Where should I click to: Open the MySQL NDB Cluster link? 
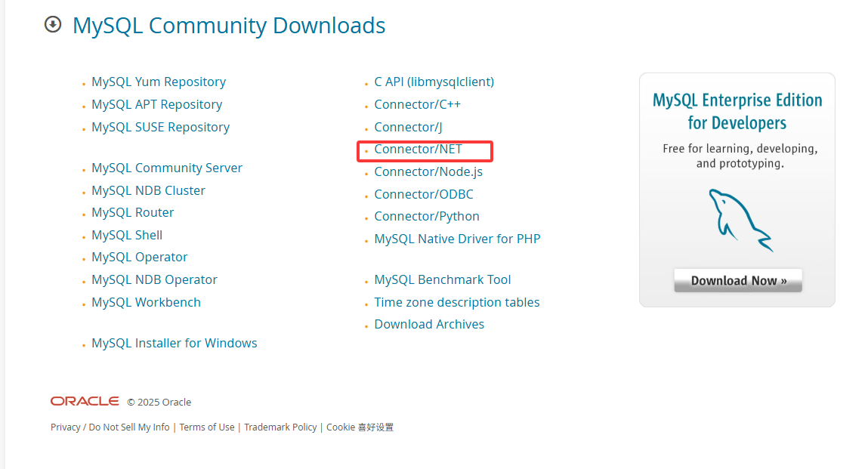[148, 190]
